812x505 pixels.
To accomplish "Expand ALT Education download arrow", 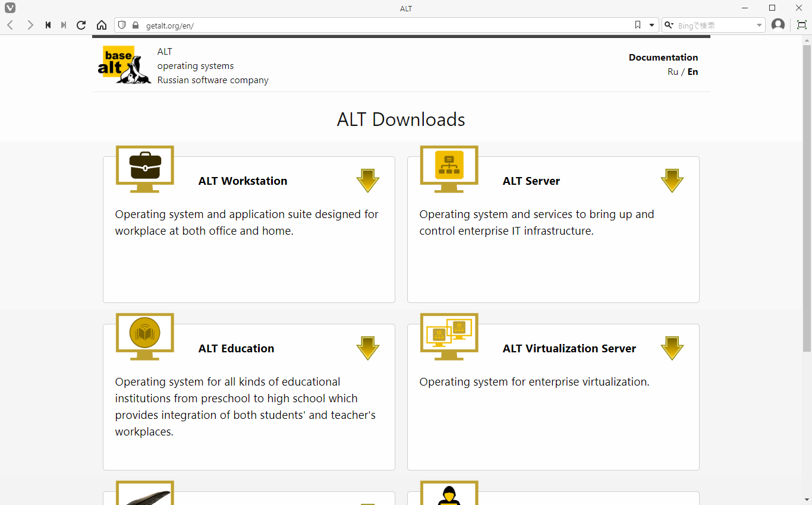I will tap(368, 348).
